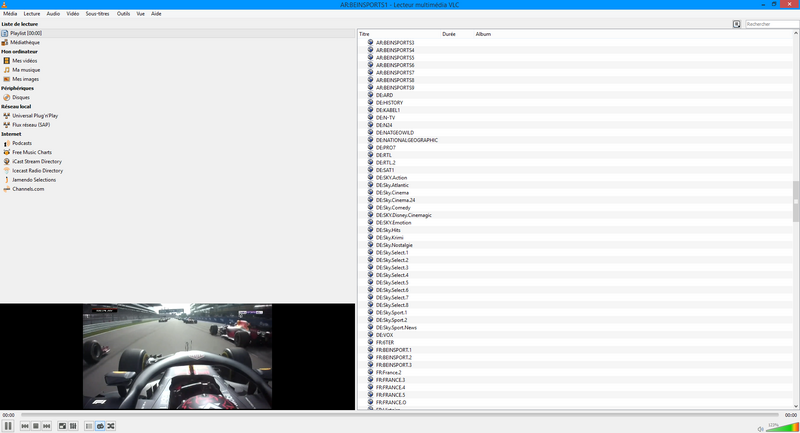This screenshot has height=433, width=800.
Task: Select DE:KABEL1 channel entry
Action: pyautogui.click(x=388, y=110)
